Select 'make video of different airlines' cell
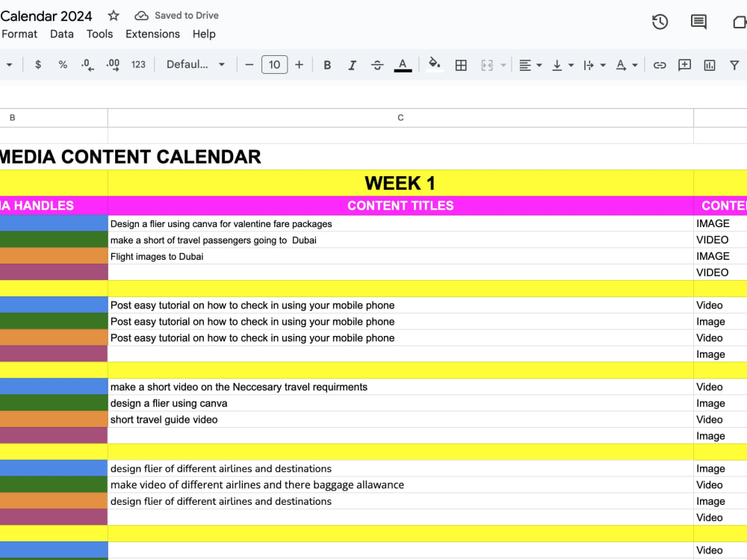 tap(400, 485)
